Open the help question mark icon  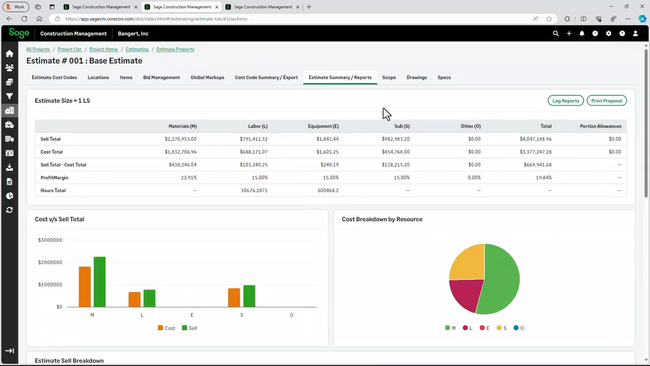coord(622,34)
